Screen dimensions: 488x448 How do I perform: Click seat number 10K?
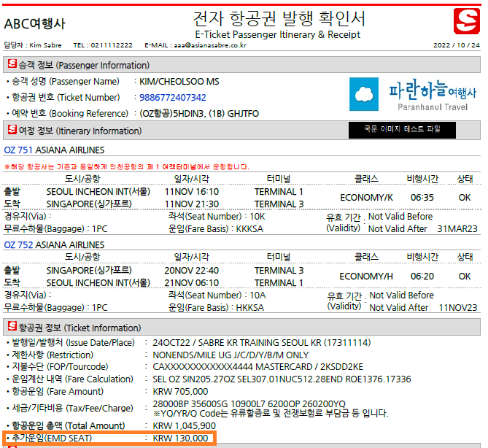(x=257, y=217)
